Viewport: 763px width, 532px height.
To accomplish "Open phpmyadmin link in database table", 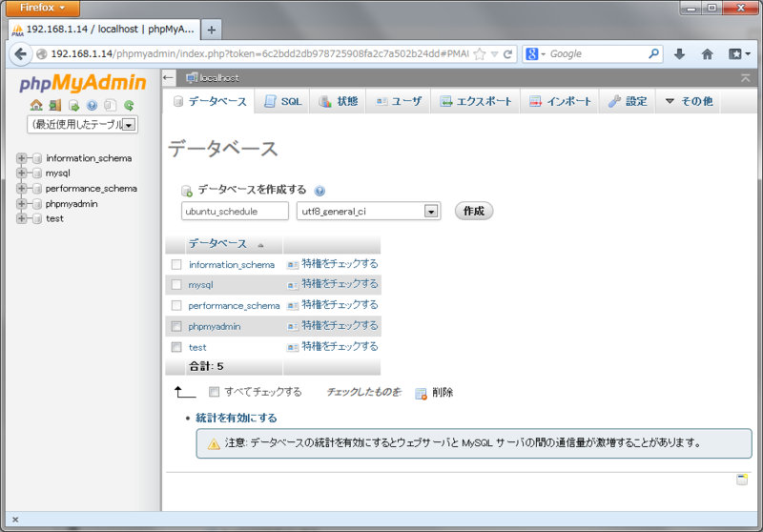I will tap(215, 327).
